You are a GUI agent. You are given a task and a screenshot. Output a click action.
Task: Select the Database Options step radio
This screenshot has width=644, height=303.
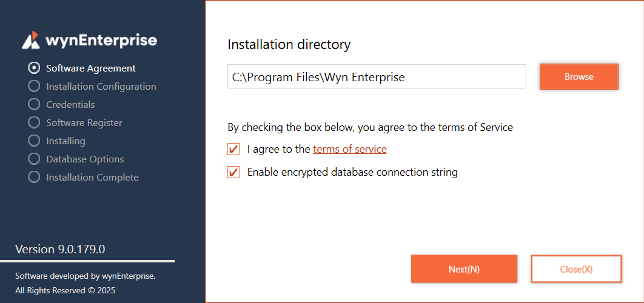34,159
